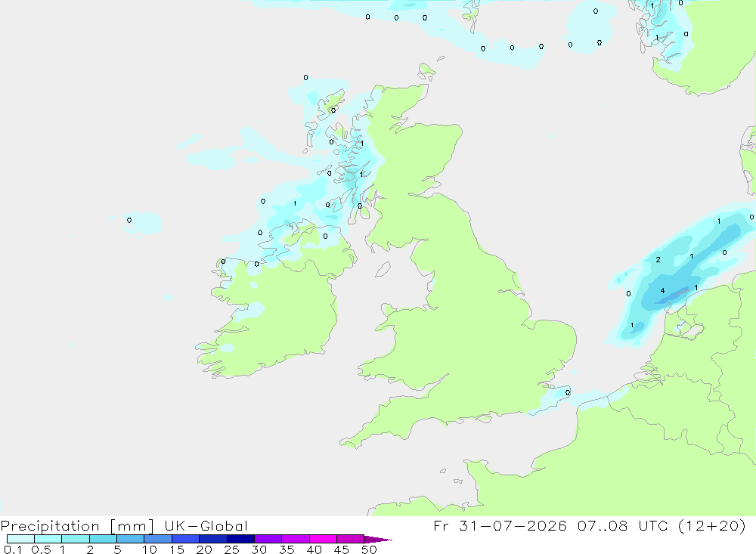This screenshot has height=554, width=756.
Task: Click the '35' legend scale label
Action: 287,549
